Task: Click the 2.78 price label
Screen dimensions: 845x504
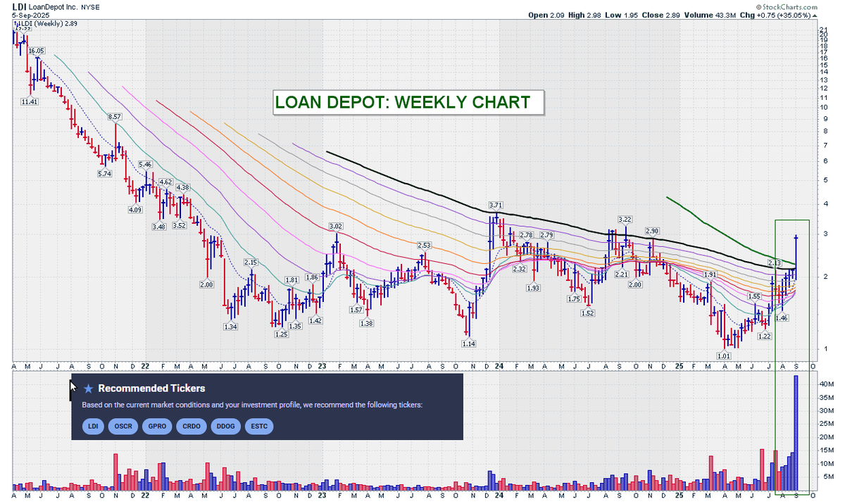Action: [x=527, y=234]
